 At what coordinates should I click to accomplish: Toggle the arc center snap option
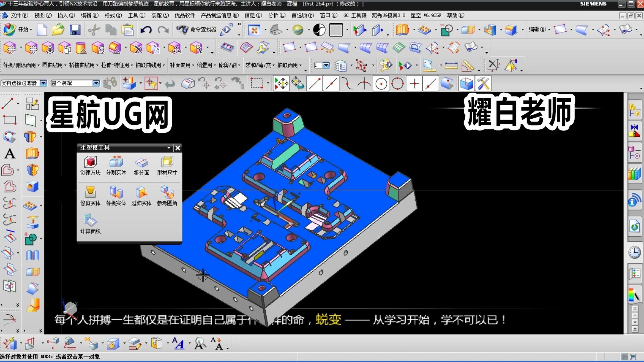pos(381,83)
